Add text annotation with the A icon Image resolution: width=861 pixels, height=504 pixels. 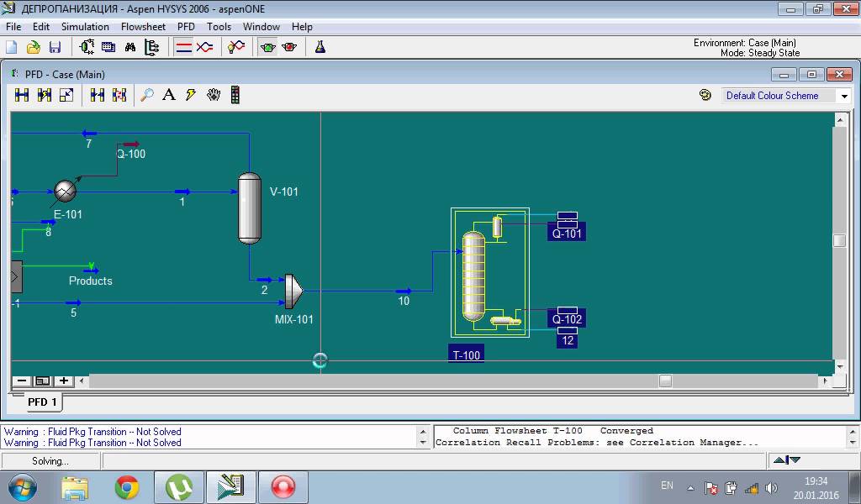click(x=168, y=95)
